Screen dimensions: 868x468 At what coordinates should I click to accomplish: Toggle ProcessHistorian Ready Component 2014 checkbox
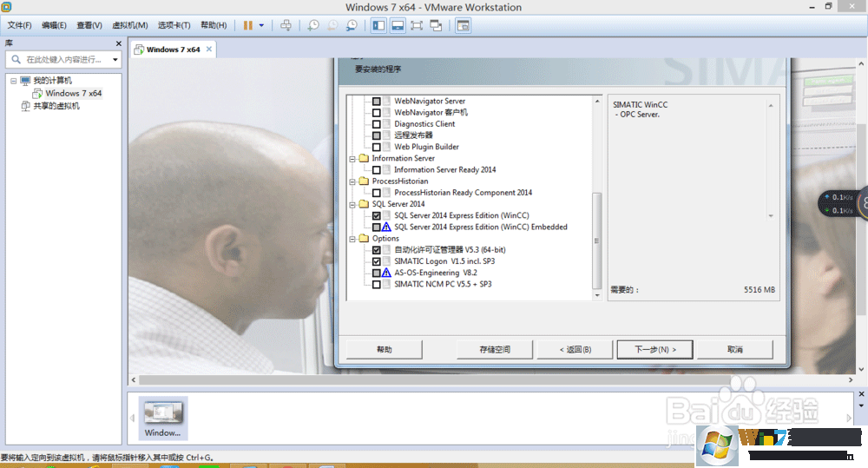[x=377, y=193]
